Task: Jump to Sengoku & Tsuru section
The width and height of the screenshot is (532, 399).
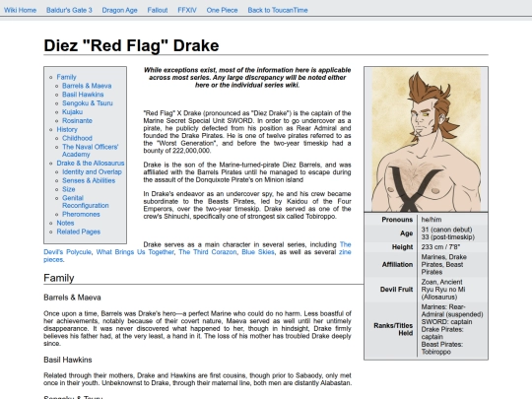Action: click(88, 103)
